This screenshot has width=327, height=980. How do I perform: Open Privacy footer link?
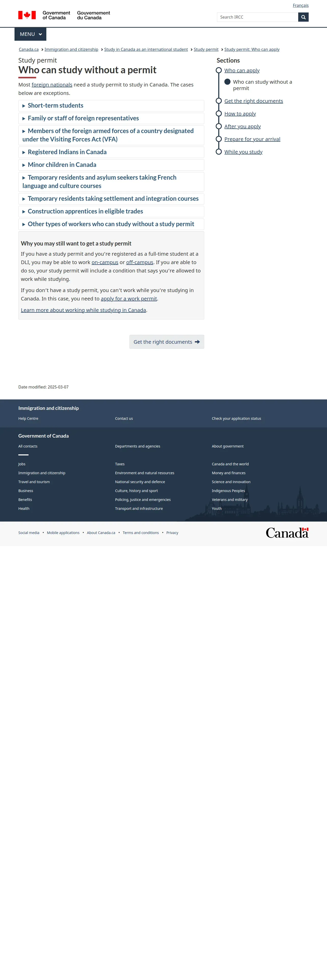[172, 533]
